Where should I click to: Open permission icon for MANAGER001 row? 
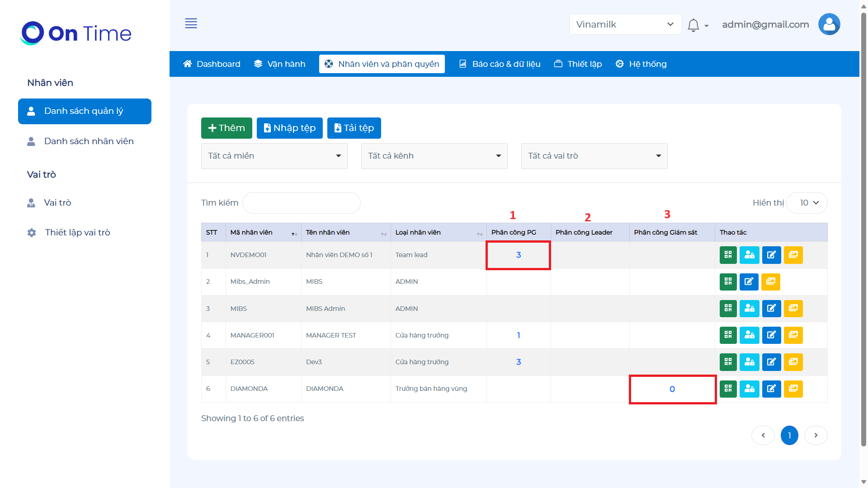tap(749, 335)
